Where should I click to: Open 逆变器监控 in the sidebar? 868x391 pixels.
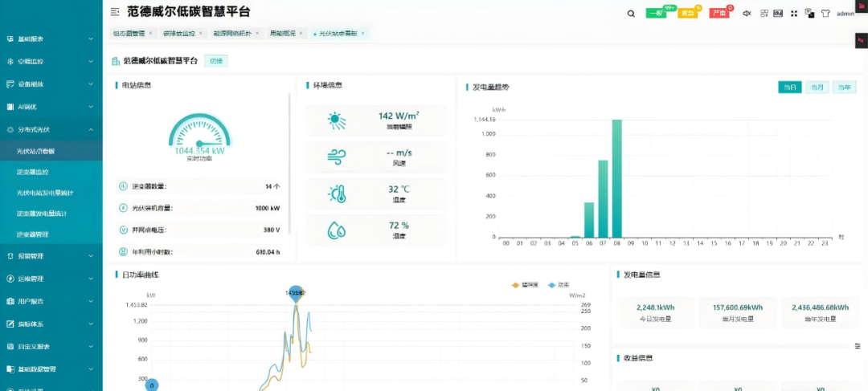click(x=33, y=172)
